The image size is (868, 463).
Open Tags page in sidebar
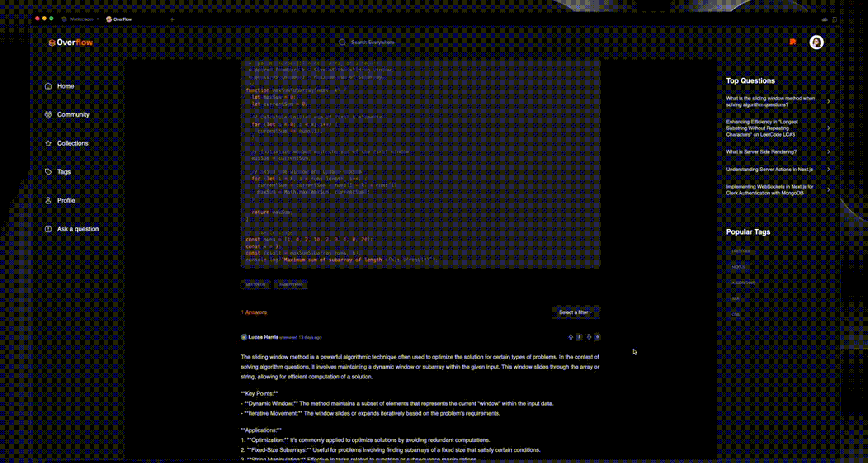pos(64,172)
